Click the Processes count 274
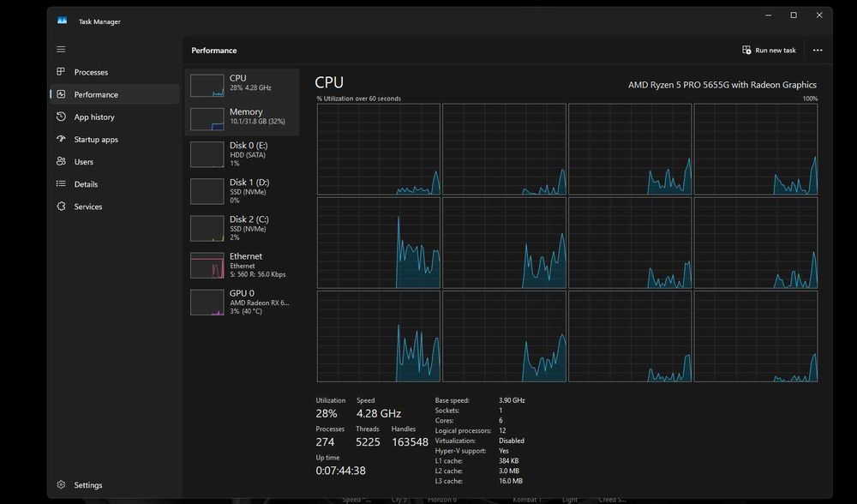Image resolution: width=857 pixels, height=504 pixels. pyautogui.click(x=325, y=441)
